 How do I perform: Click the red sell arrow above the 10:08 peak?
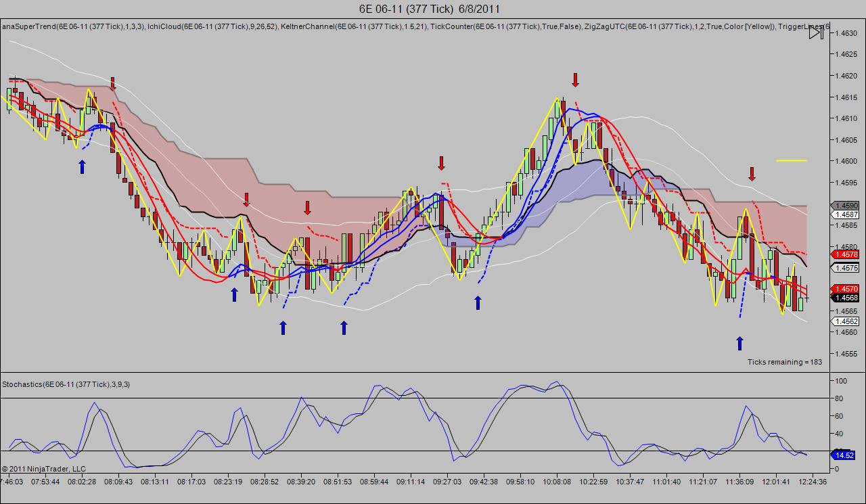575,80
